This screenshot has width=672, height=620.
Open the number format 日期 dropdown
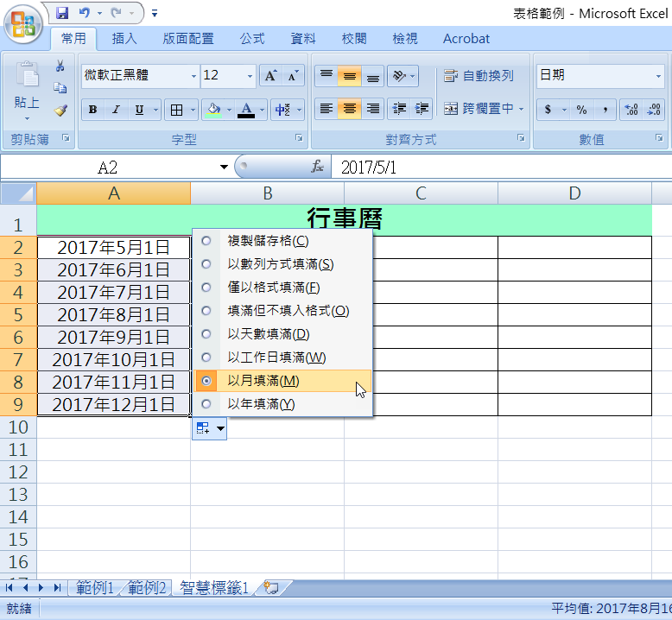(x=658, y=76)
